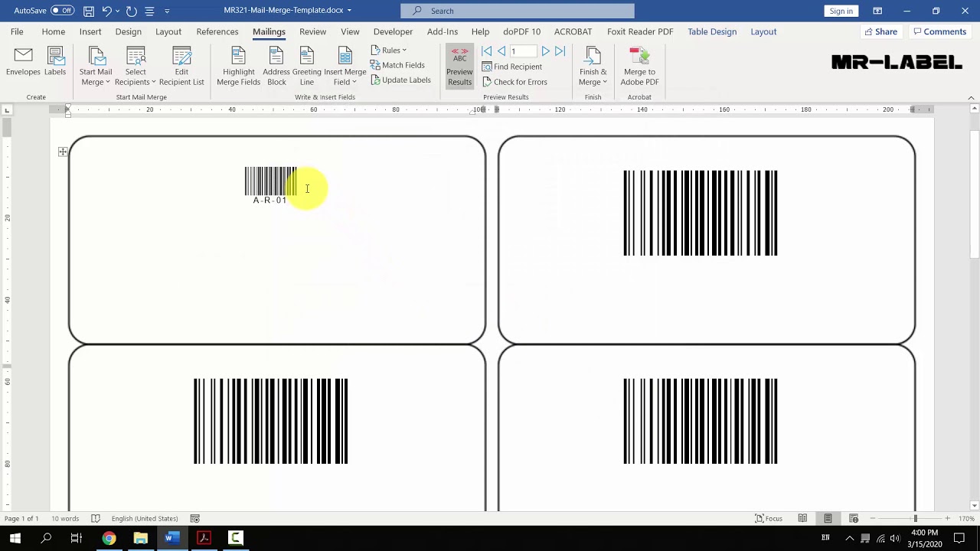
Task: Click the Share button
Action: (x=880, y=31)
